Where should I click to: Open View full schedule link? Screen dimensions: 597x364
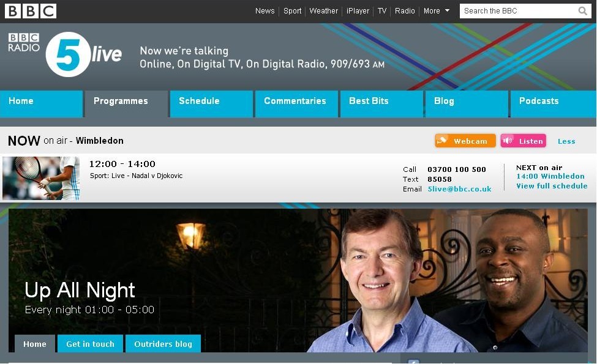[551, 186]
